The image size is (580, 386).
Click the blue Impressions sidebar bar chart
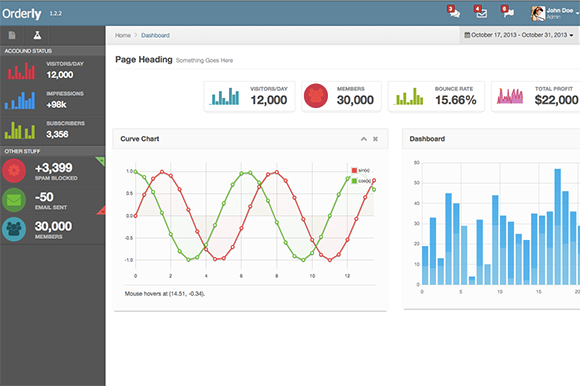[x=20, y=100]
